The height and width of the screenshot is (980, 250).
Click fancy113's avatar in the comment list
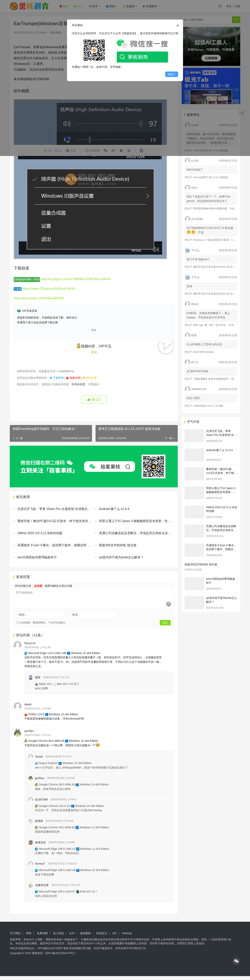18,645
